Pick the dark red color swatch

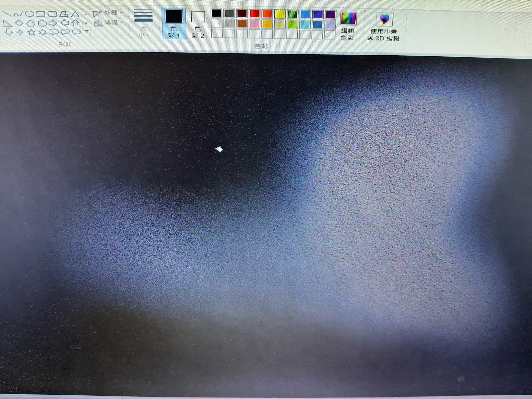pyautogui.click(x=242, y=14)
